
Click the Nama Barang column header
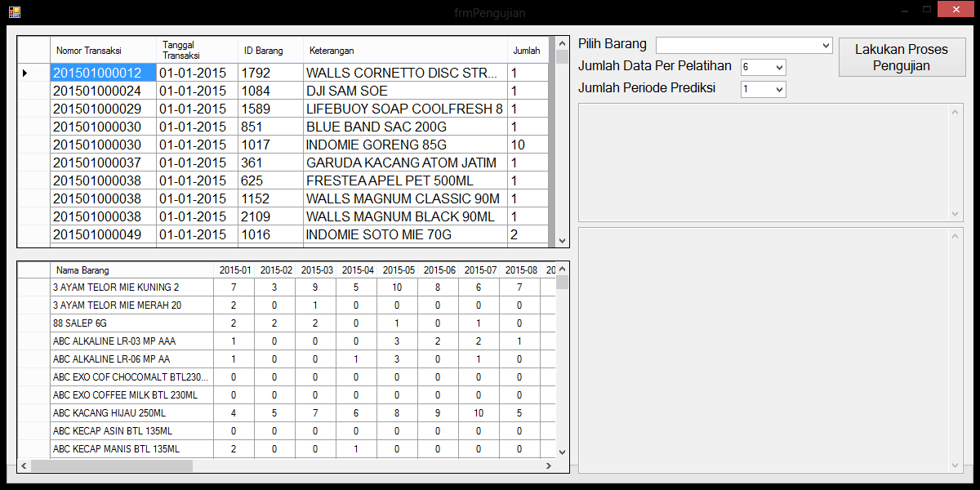[x=131, y=270]
